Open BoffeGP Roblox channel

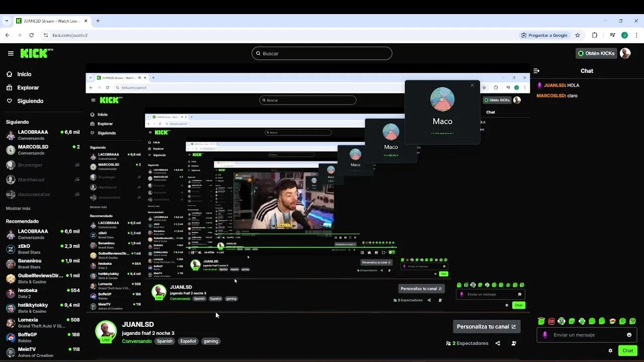click(43, 337)
